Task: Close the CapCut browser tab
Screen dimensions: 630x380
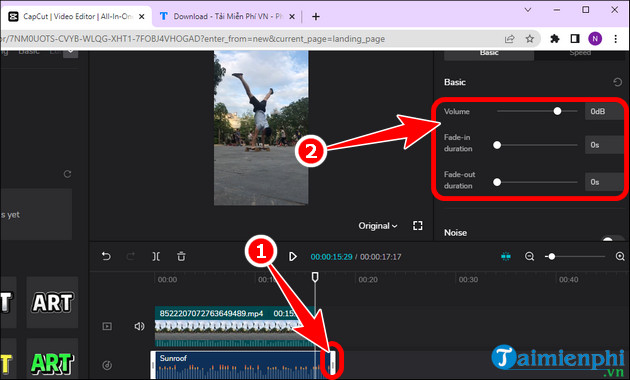Action: (141, 16)
